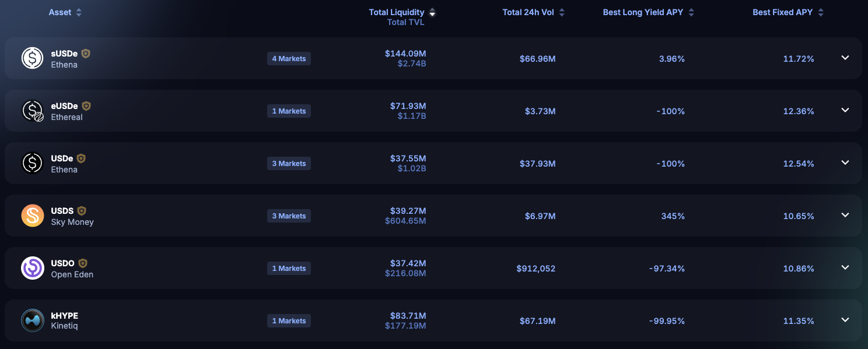Sort by the Total Liquidity column arrows

pyautogui.click(x=432, y=13)
